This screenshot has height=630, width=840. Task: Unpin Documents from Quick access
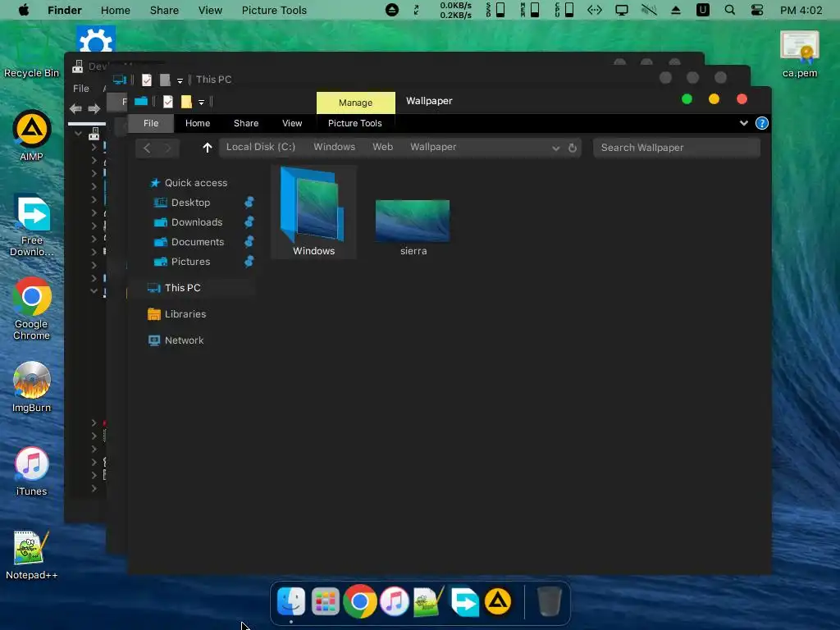pyautogui.click(x=249, y=242)
